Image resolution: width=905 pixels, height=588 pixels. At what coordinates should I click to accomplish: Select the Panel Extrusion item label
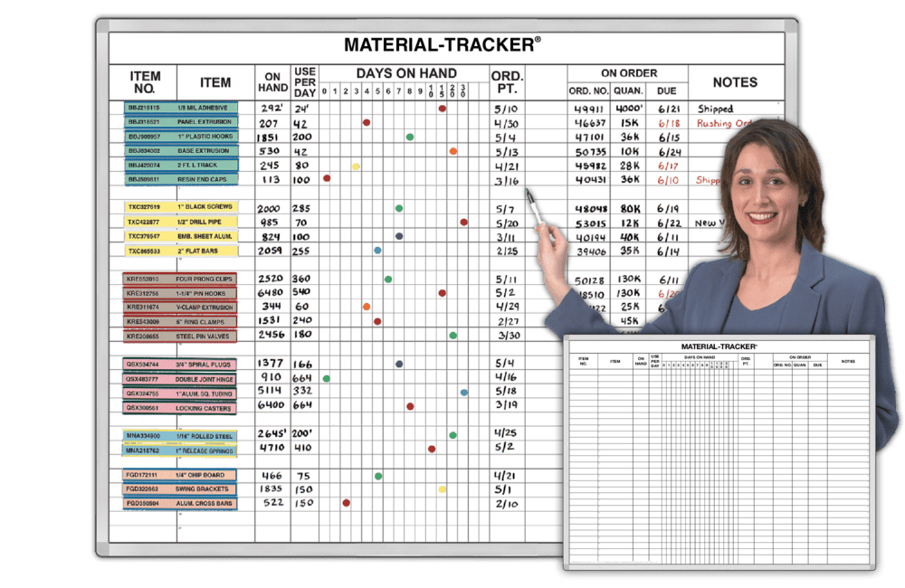[205, 122]
